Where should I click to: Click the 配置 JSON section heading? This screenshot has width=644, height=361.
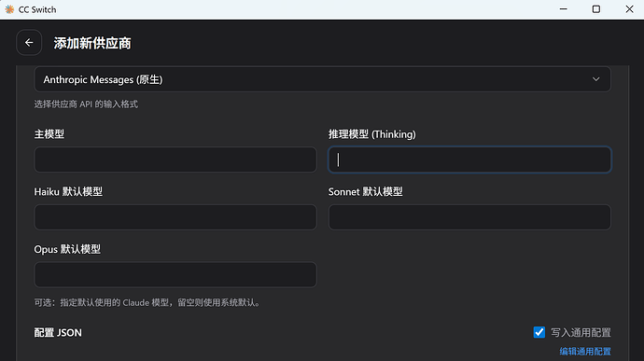coord(58,332)
